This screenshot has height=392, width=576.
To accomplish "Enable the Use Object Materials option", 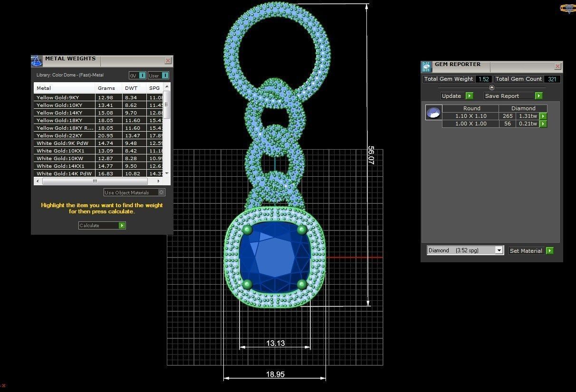I will [134, 192].
